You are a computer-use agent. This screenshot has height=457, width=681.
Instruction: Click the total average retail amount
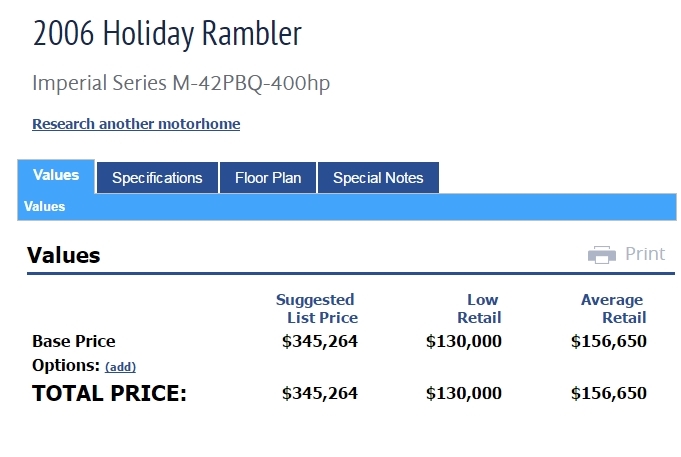pos(609,393)
